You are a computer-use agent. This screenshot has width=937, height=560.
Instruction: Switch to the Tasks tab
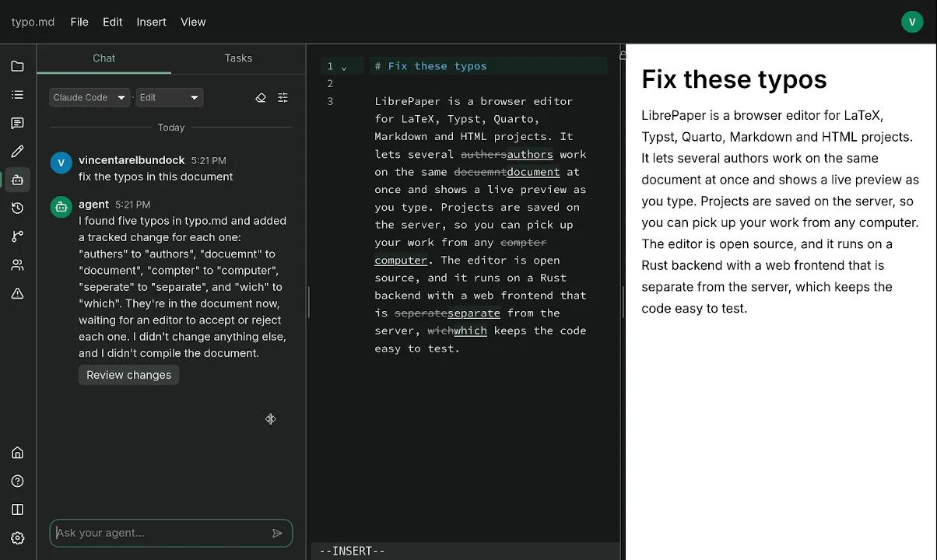238,58
